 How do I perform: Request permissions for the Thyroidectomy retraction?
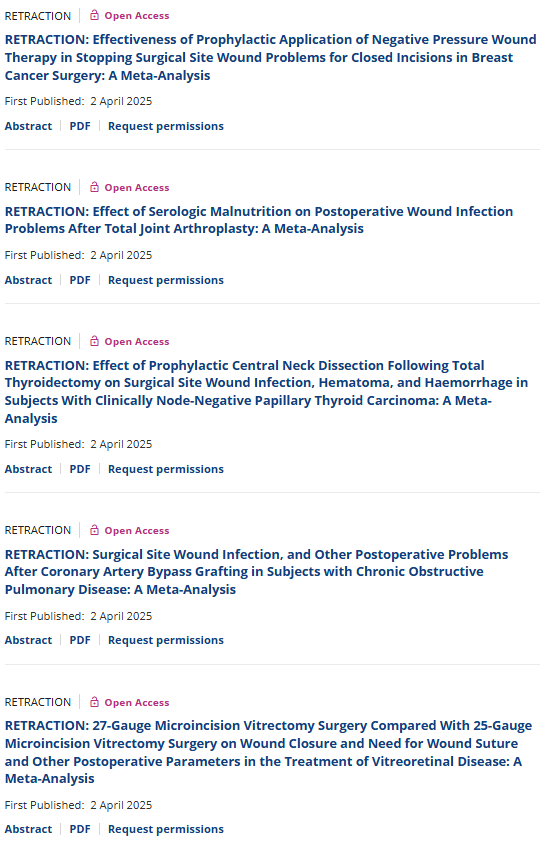[x=166, y=469]
